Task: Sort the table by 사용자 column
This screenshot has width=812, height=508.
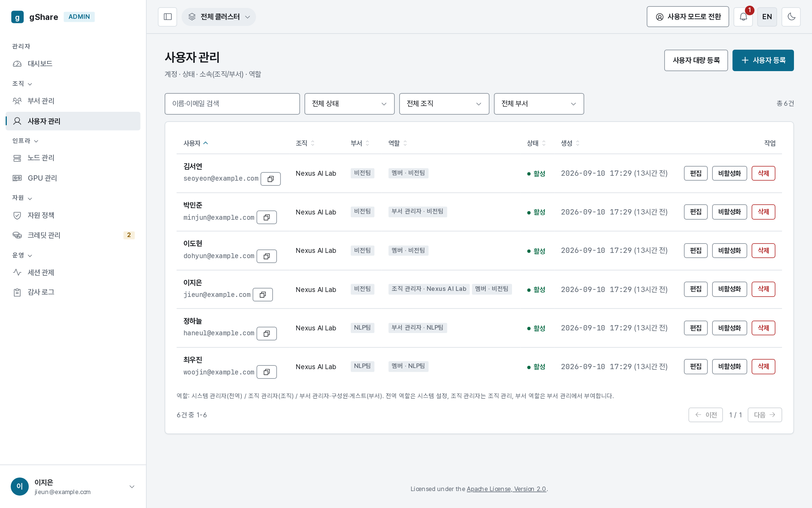Action: click(195, 143)
